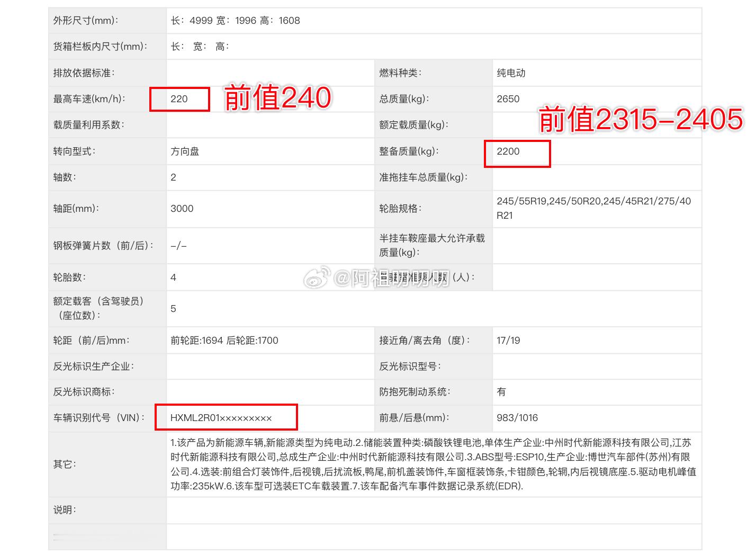Click the approach angle value 17/19
This screenshot has width=756, height=554.
pos(507,341)
